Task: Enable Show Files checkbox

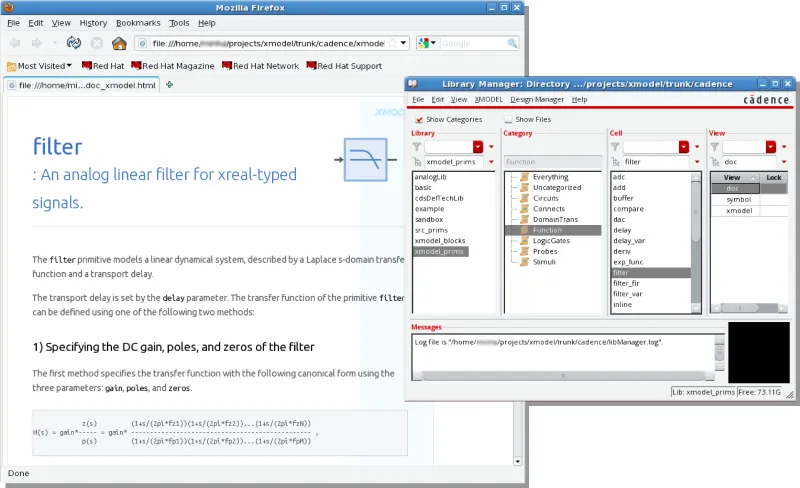Action: pos(508,119)
